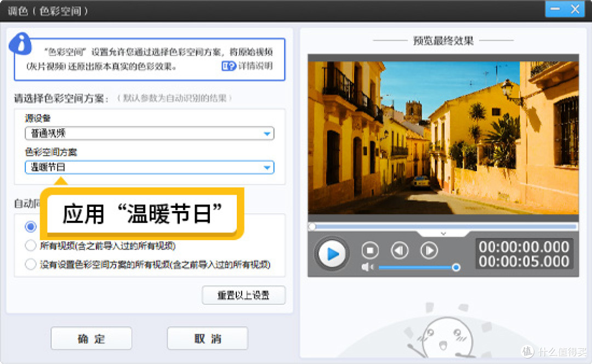
Task: Click the 请选择色彩空间方案 label
Action: click(x=61, y=99)
